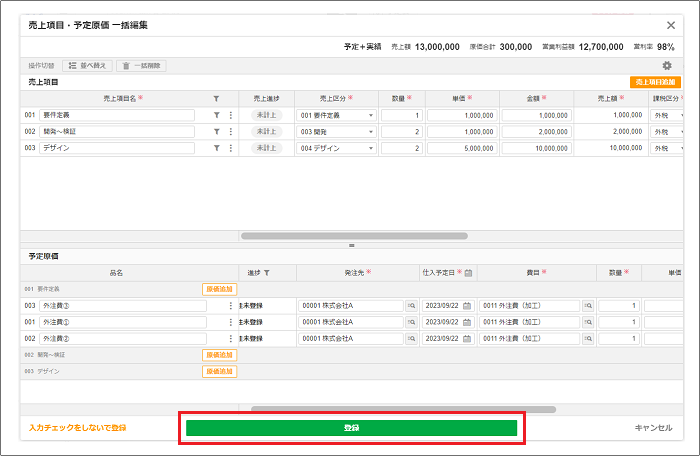Click the quantity field for 外注費③
This screenshot has height=456, width=700.
[x=619, y=305]
